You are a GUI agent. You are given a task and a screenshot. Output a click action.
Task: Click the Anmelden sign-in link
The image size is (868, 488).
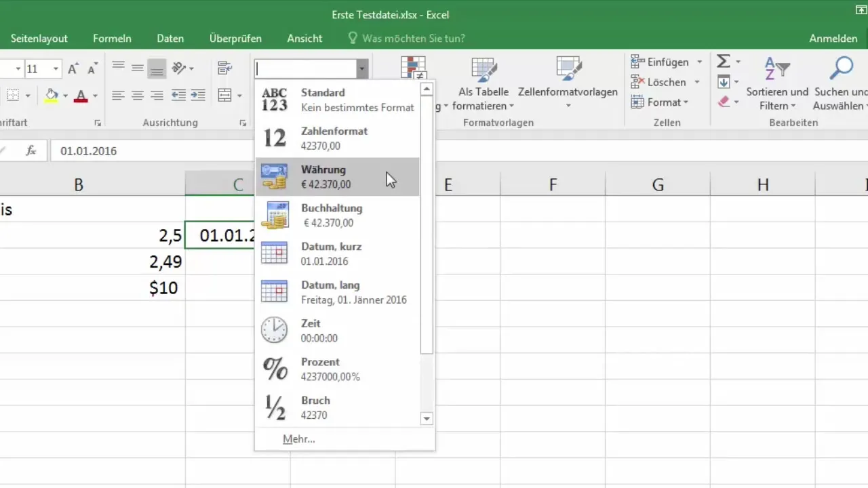(x=833, y=39)
